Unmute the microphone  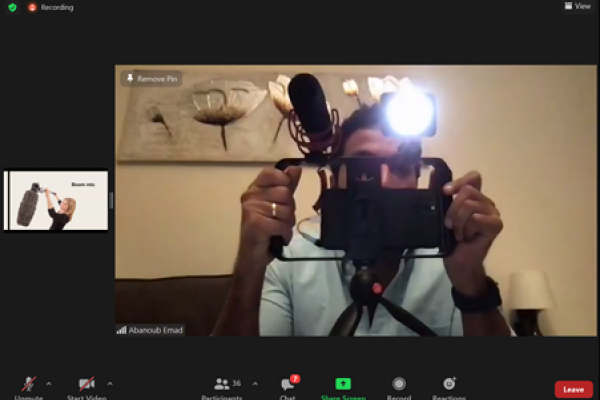tap(29, 386)
